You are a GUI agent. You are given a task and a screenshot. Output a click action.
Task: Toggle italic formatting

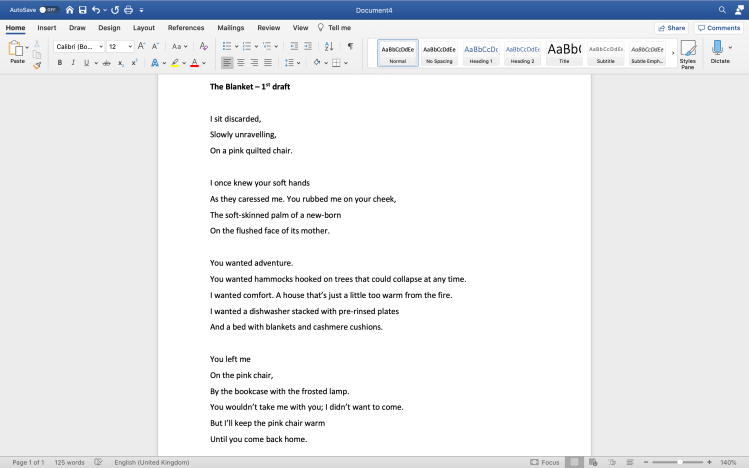[x=72, y=63]
